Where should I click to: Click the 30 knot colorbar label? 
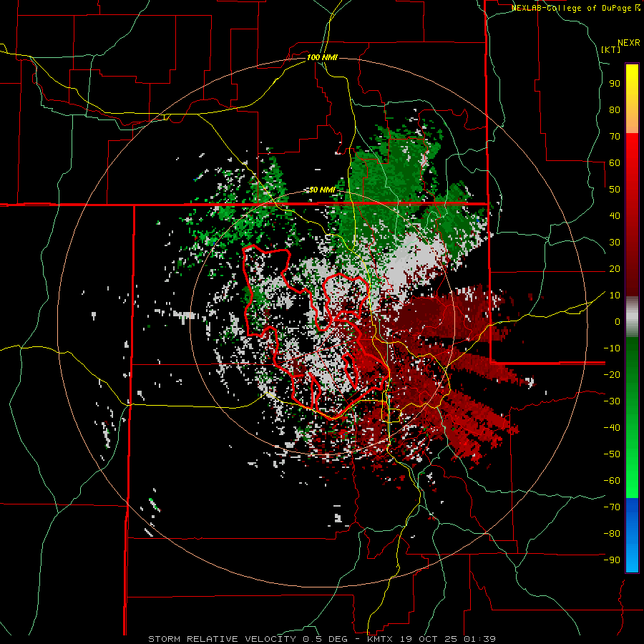615,243
